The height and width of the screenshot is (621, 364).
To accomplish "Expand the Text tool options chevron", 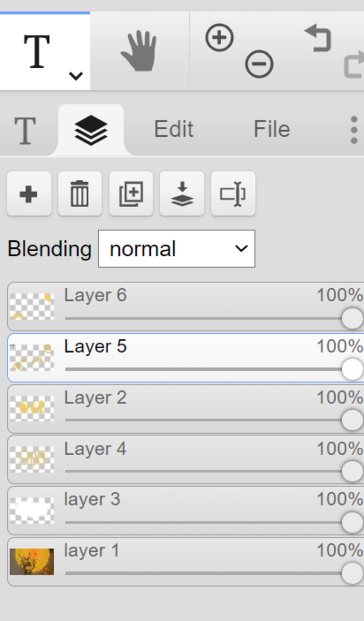I will (x=76, y=76).
